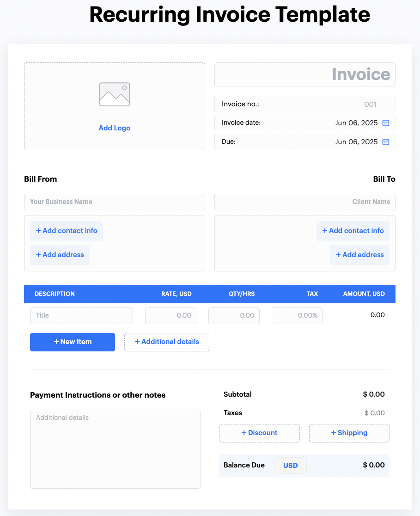Click the Rate input for the item
Image resolution: width=420 pixels, height=516 pixels.
[170, 316]
